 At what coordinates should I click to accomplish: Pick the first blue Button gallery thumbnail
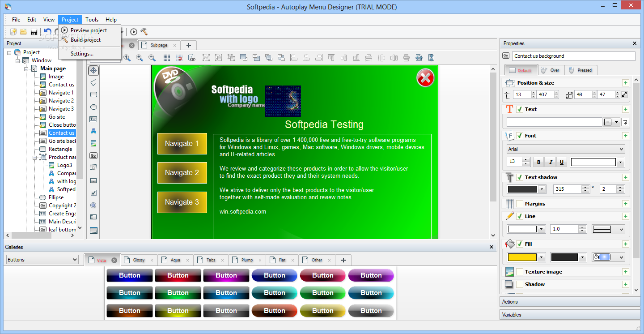click(130, 275)
